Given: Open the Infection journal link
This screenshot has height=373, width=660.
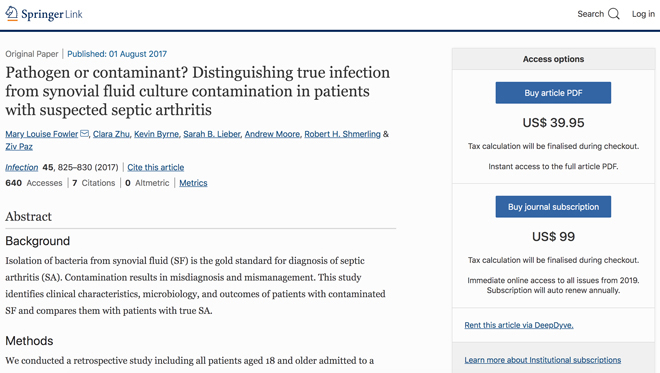Looking at the screenshot, I should (x=21, y=167).
